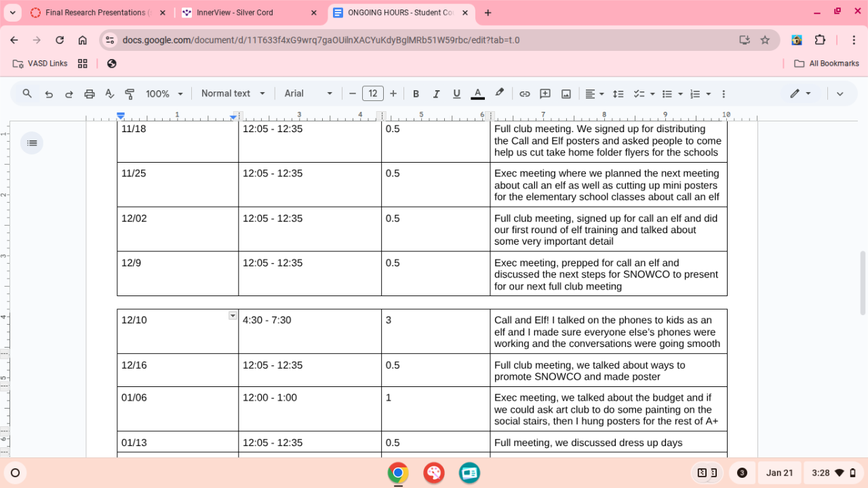This screenshot has width=868, height=488.
Task: Toggle bold formatting
Action: coord(416,94)
